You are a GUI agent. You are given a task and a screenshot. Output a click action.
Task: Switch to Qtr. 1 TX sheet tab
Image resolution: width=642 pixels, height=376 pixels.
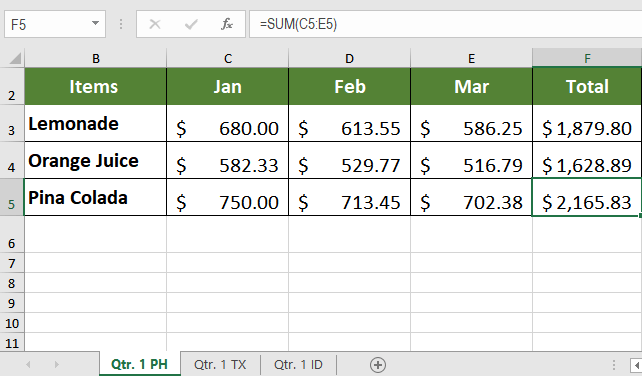click(220, 364)
